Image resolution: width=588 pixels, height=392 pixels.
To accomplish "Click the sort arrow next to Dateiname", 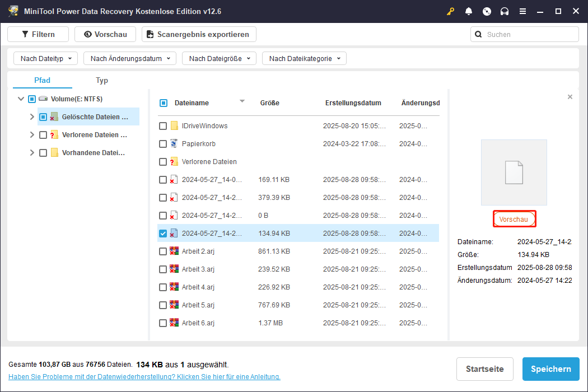I will [242, 101].
